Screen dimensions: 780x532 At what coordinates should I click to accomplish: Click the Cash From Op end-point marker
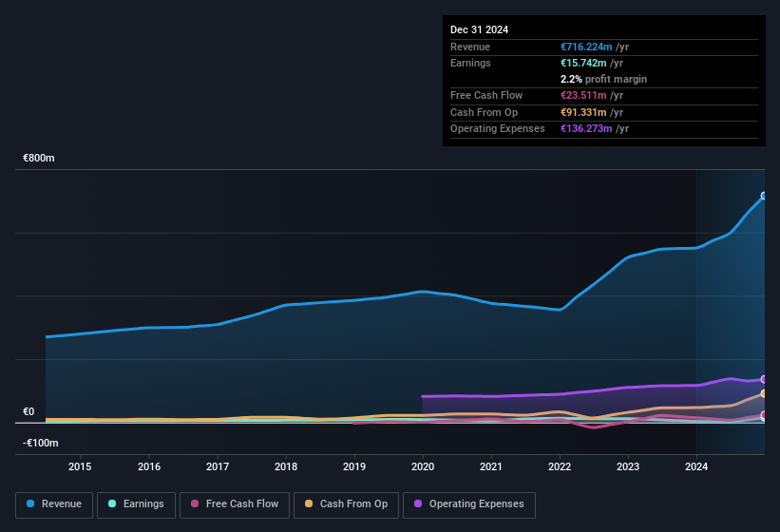(764, 394)
